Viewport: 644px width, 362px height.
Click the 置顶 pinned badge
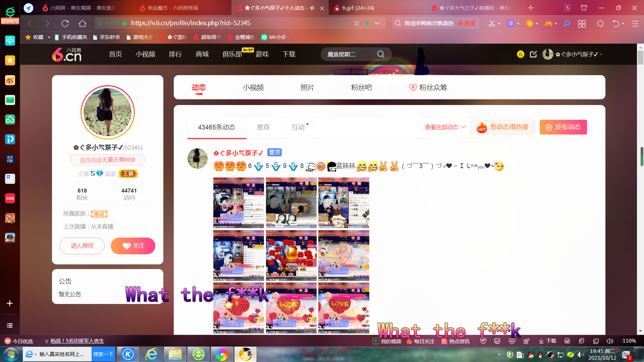tap(274, 153)
